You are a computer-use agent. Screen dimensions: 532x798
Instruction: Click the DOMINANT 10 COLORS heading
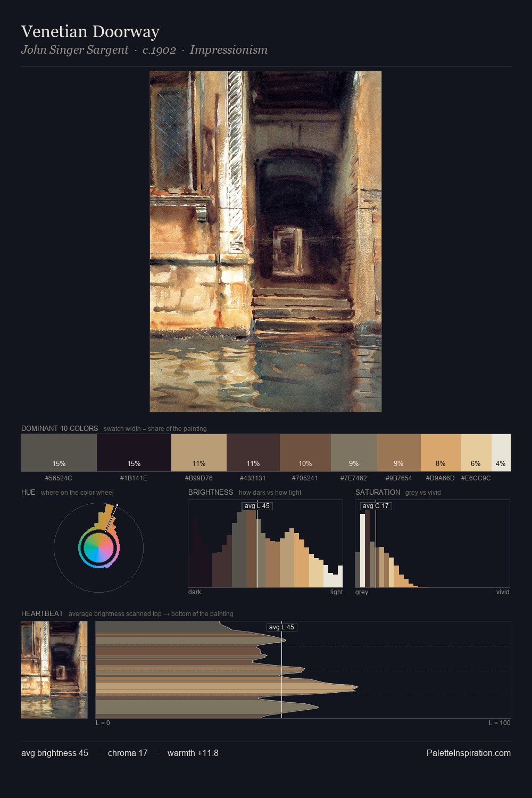pyautogui.click(x=60, y=428)
